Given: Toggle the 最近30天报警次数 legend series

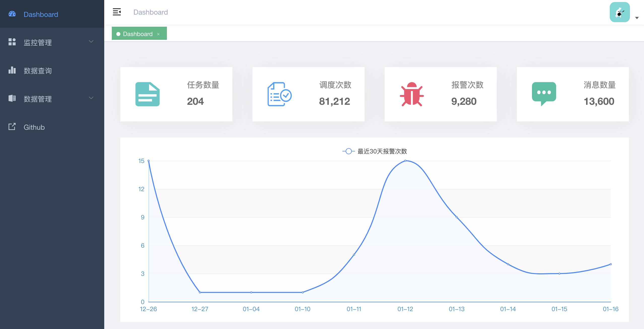Looking at the screenshot, I should coord(375,151).
